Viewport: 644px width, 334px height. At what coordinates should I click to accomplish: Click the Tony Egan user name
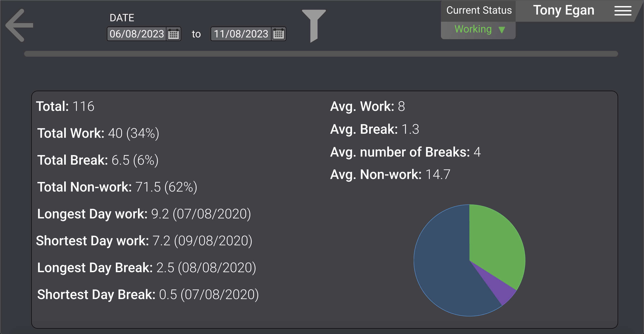pos(563,11)
